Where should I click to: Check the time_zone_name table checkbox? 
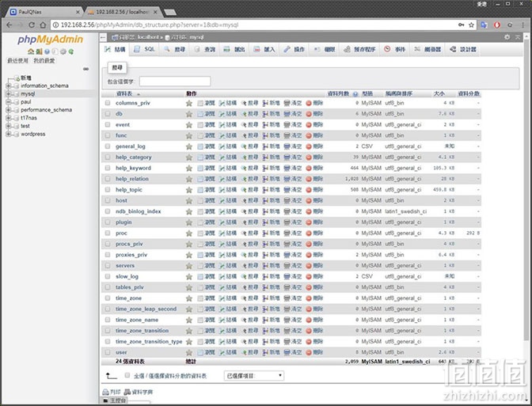coord(108,320)
